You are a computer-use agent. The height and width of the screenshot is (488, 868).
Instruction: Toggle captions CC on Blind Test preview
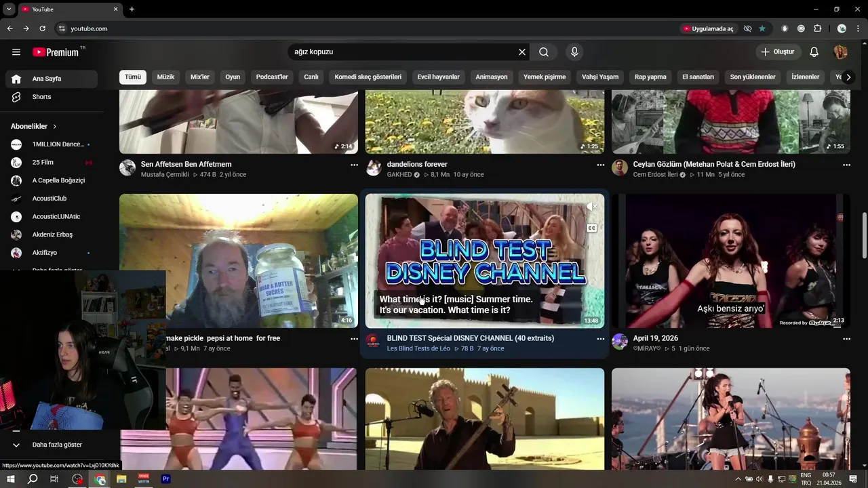(x=592, y=228)
